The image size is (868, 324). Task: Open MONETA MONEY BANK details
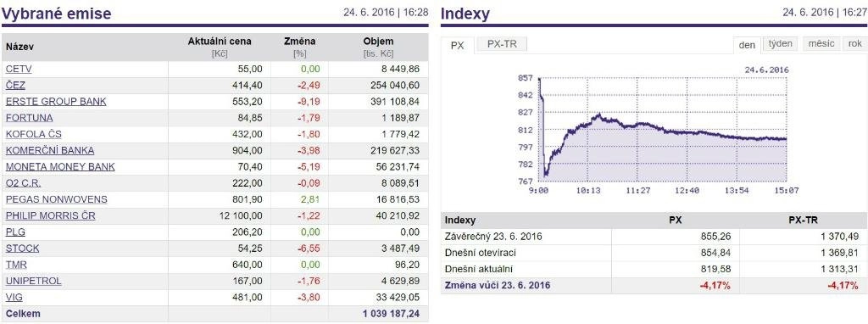point(60,167)
